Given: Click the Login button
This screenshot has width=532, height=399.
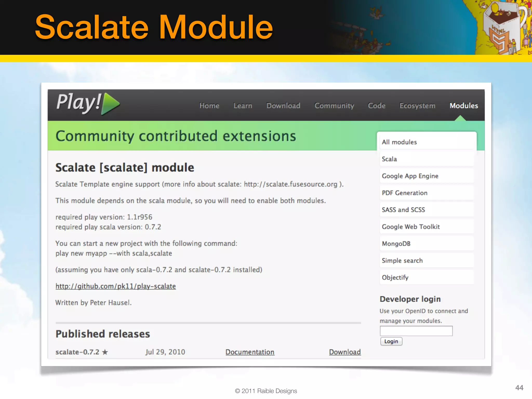Looking at the screenshot, I should pos(391,341).
